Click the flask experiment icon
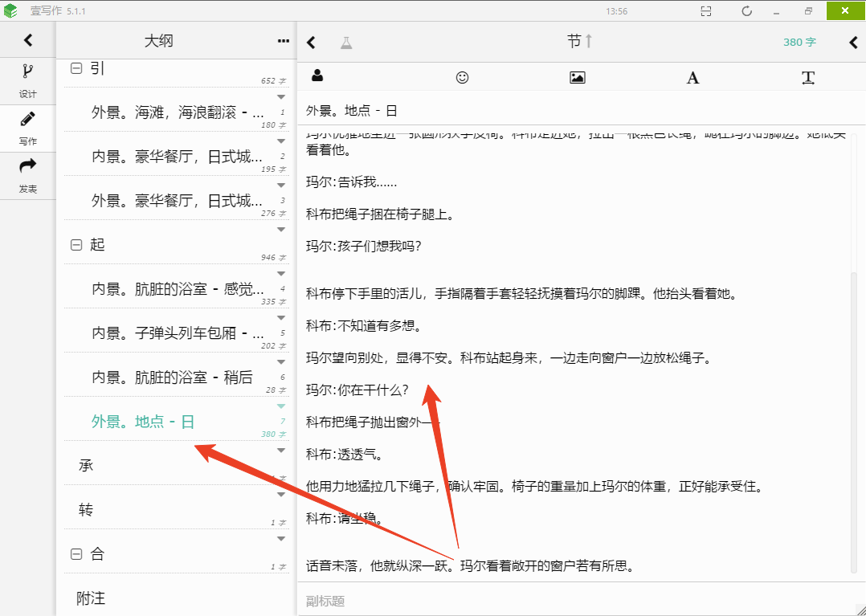Screen dimensions: 866x616 [346, 43]
